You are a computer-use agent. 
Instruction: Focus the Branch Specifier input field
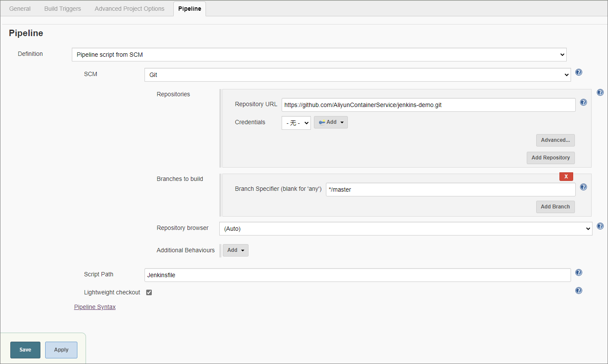[x=451, y=190]
